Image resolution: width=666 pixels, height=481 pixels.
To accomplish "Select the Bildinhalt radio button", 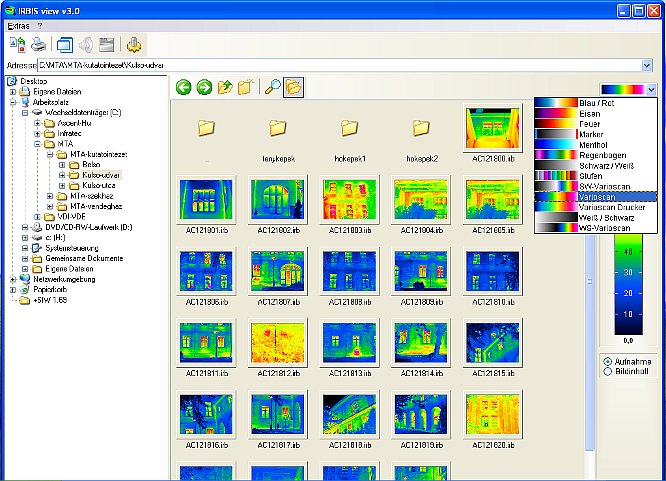I will tap(607, 371).
